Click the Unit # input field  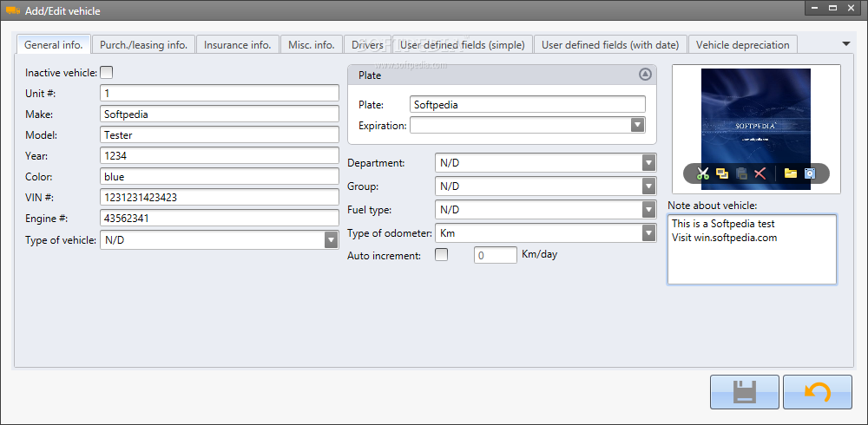point(220,93)
